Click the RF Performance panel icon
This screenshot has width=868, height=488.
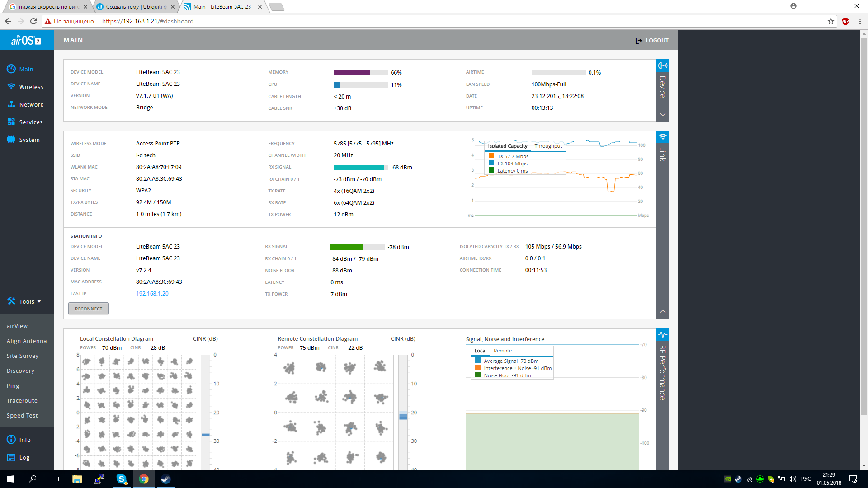(x=663, y=335)
